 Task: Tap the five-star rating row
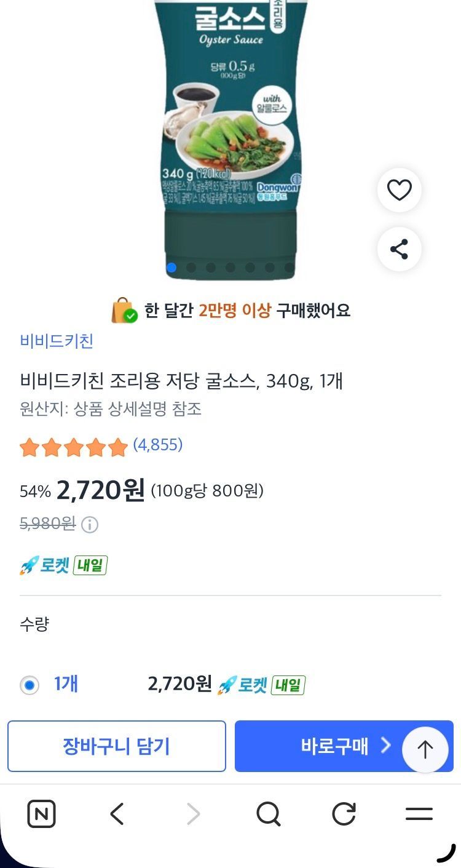pyautogui.click(x=74, y=447)
